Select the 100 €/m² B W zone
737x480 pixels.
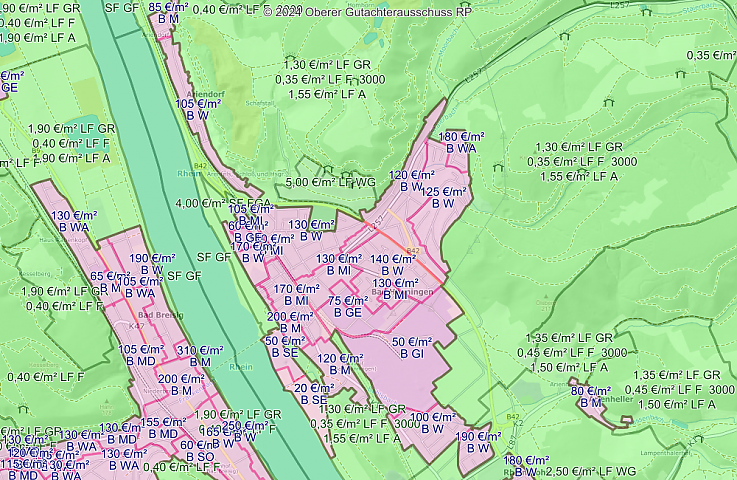433,423
